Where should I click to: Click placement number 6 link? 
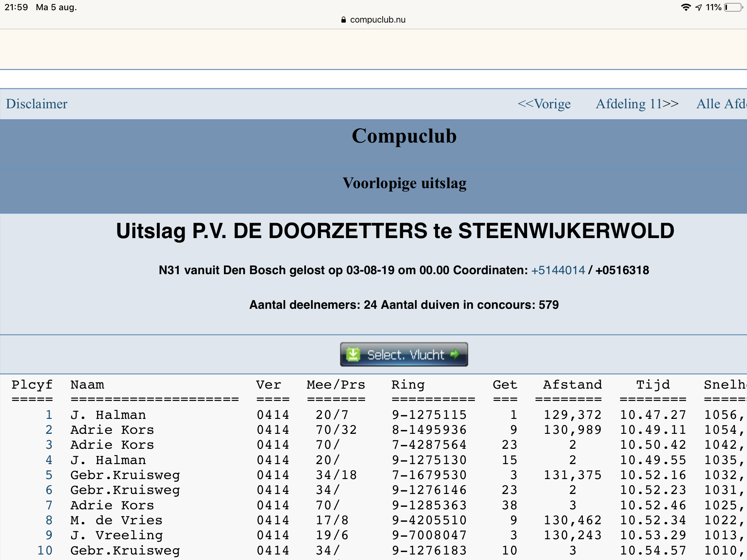(49, 490)
